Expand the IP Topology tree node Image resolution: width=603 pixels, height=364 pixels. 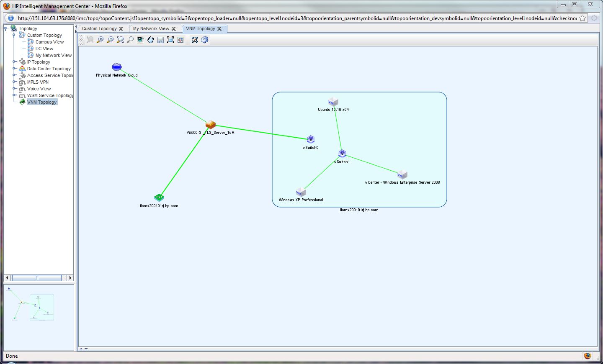click(14, 62)
